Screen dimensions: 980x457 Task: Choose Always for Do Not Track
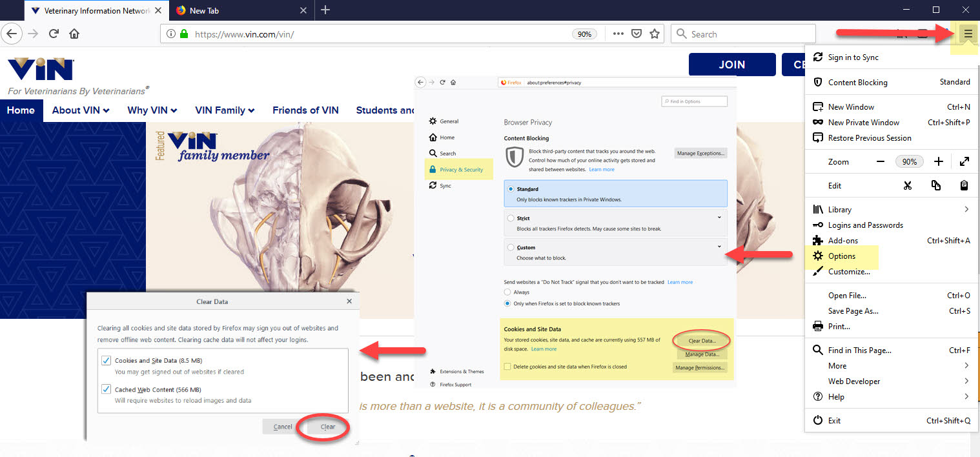coord(507,292)
